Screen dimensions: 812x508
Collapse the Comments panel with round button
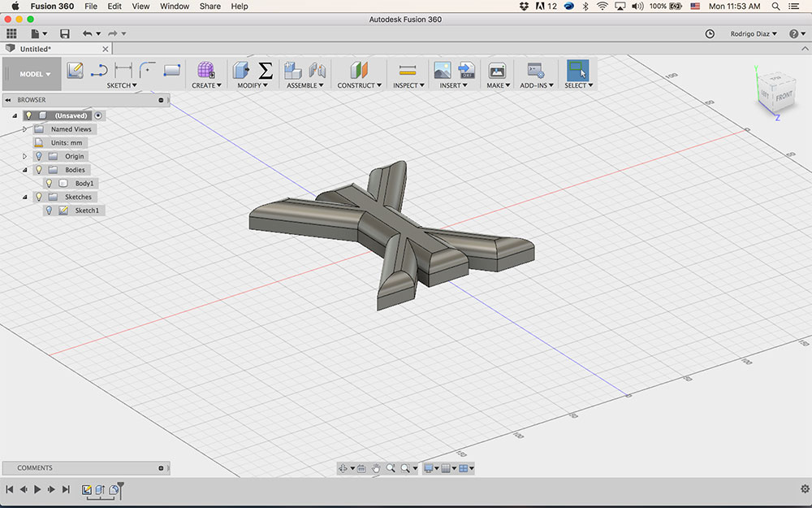point(161,468)
